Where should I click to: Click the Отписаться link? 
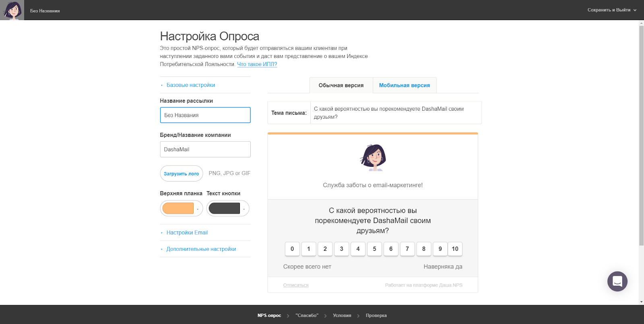(296, 285)
